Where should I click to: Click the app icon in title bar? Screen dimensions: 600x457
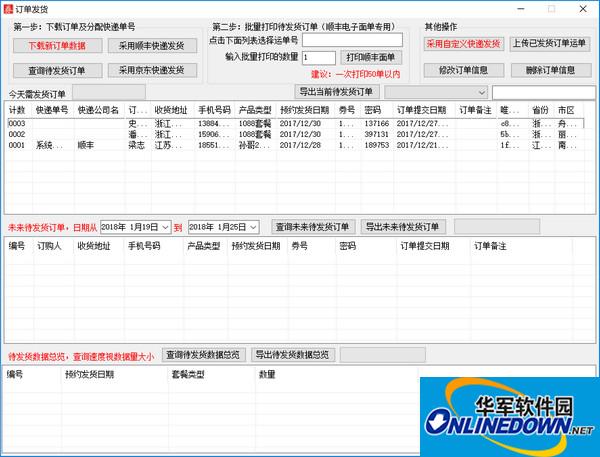8,9
